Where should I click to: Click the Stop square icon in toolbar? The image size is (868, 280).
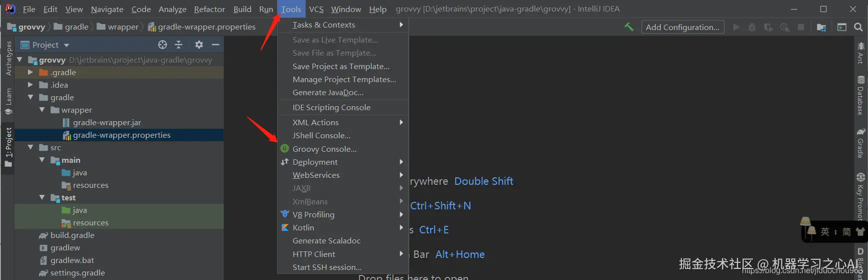[x=801, y=27]
